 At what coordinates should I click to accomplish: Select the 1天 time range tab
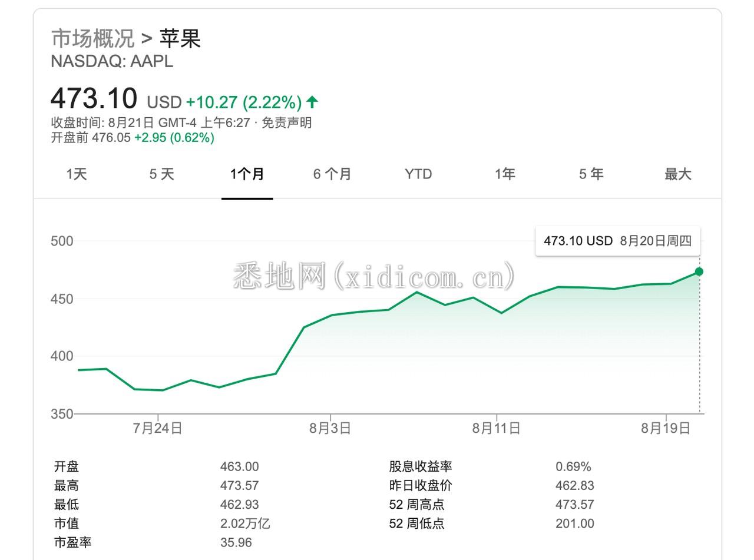point(77,174)
